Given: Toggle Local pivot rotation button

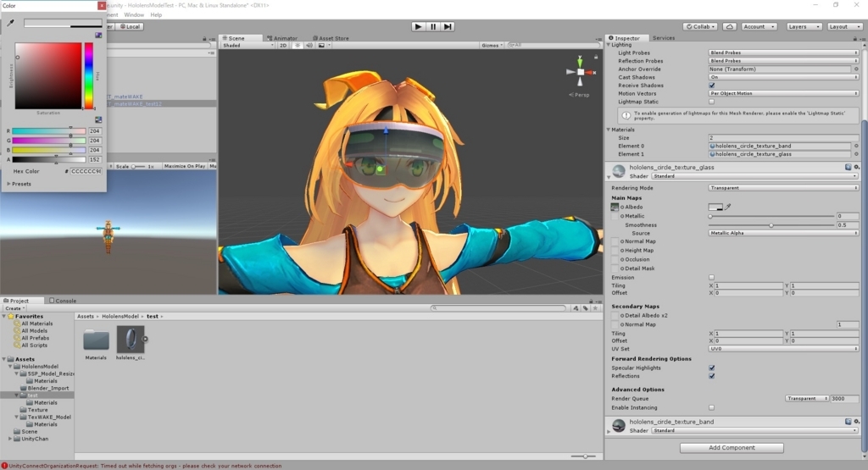Looking at the screenshot, I should point(130,26).
